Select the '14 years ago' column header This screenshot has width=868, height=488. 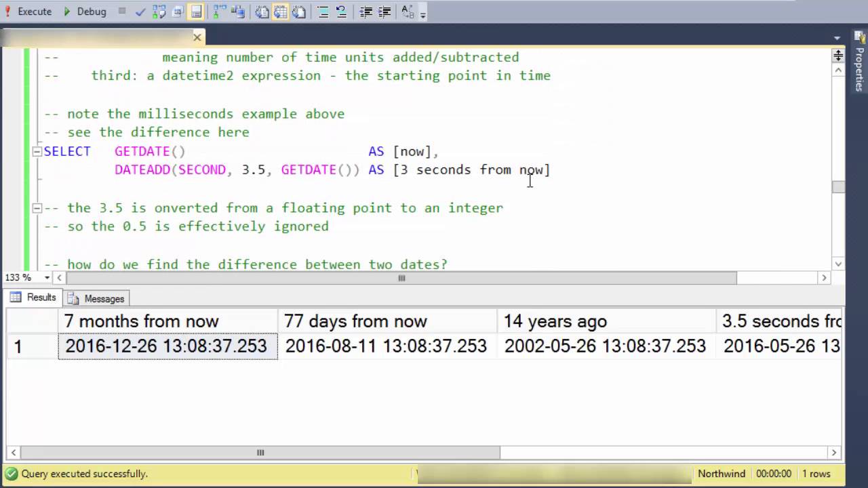click(x=606, y=321)
